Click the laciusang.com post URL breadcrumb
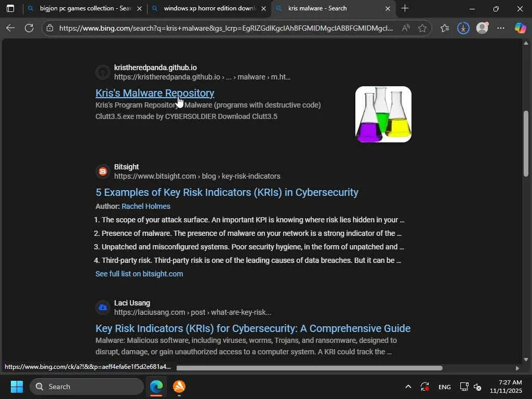 (x=193, y=312)
